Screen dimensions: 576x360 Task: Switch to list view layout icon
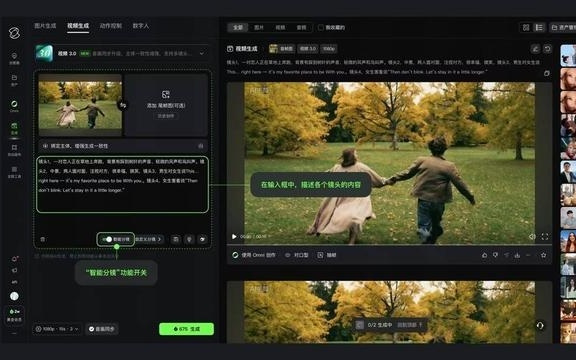coord(539,28)
